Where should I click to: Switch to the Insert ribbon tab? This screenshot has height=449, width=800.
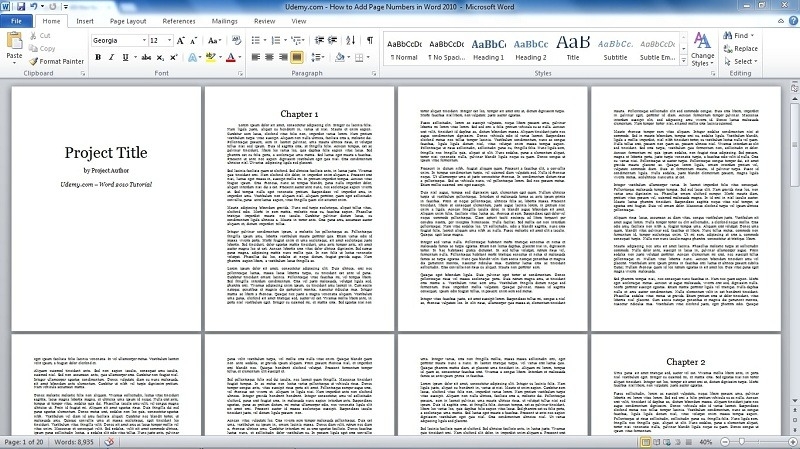click(85, 21)
